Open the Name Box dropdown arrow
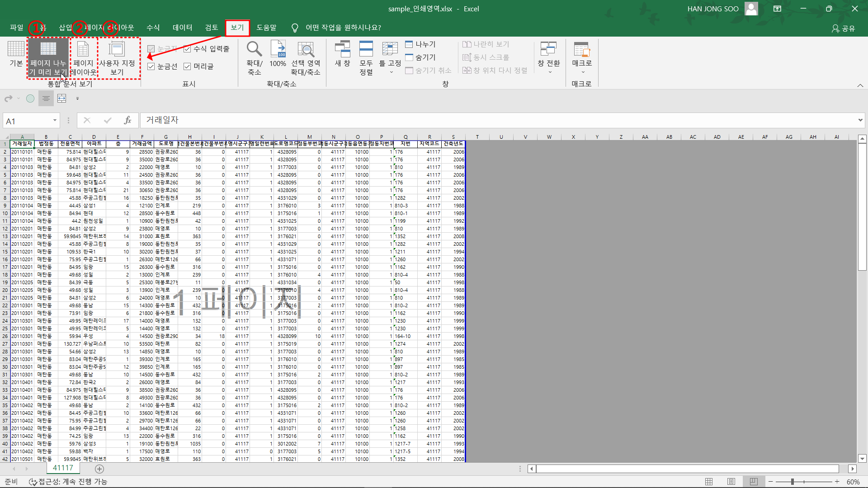868x488 pixels. coord(55,120)
